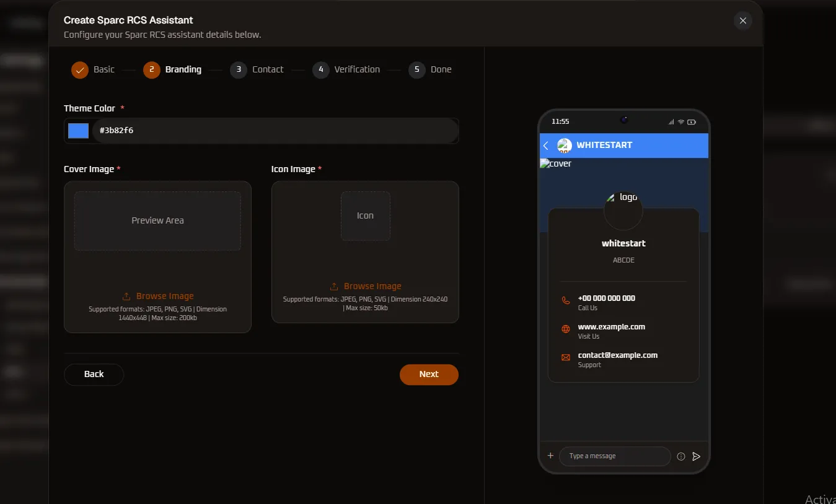
Task: Tap the send arrow icon
Action: tap(697, 456)
